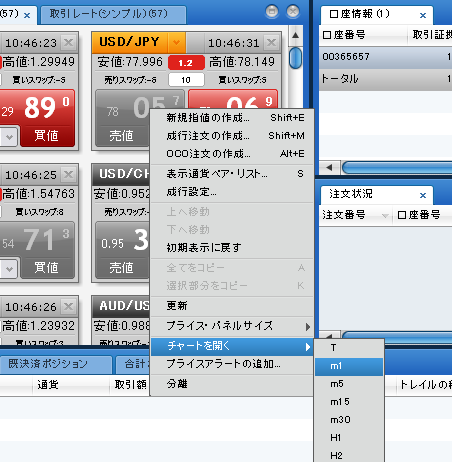Choose プライスアラートの追加... menu item
452x462 pixels.
232,364
